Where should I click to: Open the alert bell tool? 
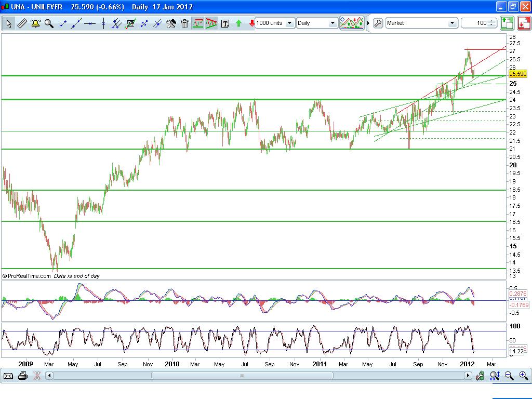pos(35,23)
